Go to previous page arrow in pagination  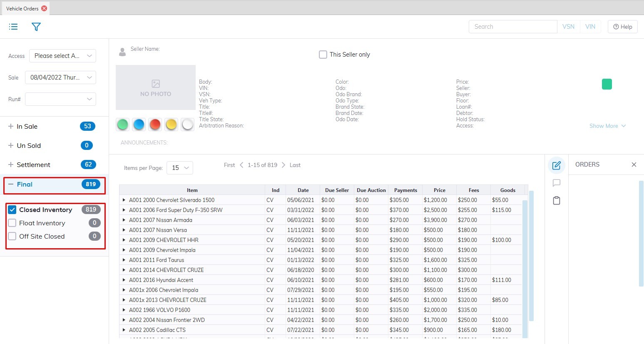241,165
